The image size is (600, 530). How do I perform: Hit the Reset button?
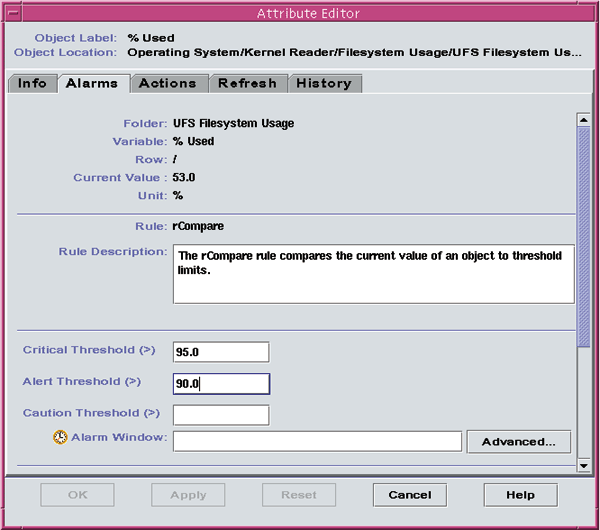pos(299,495)
